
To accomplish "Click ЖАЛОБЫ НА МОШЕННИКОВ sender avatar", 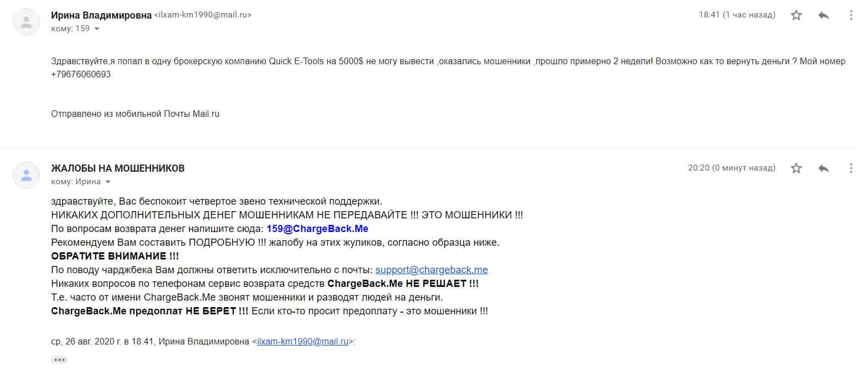I will tap(26, 175).
